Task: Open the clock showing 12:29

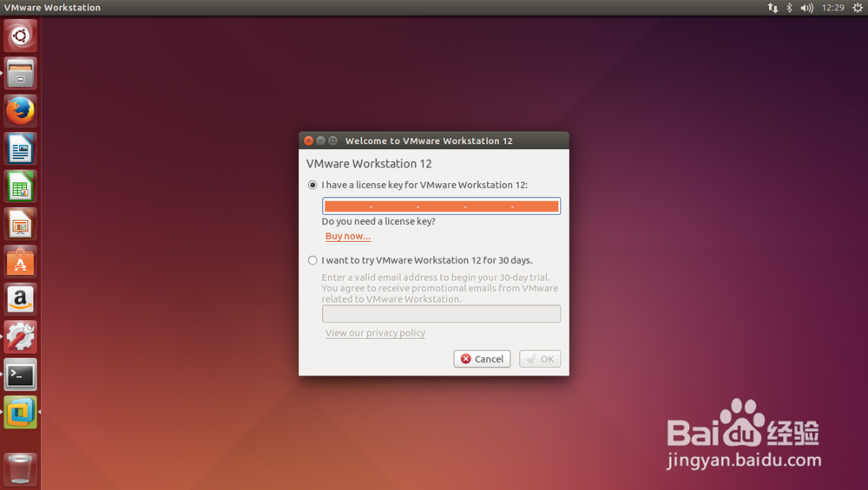Action: click(x=832, y=8)
